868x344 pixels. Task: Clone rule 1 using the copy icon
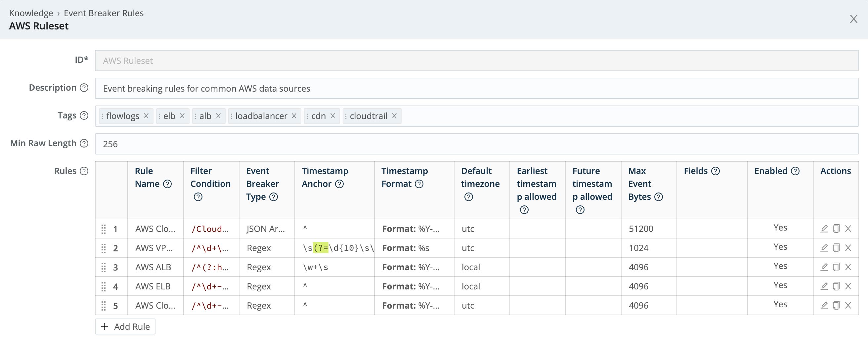click(x=836, y=229)
